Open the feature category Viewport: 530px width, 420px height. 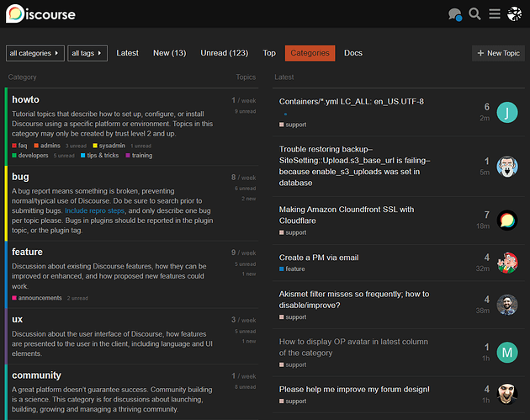(x=28, y=252)
